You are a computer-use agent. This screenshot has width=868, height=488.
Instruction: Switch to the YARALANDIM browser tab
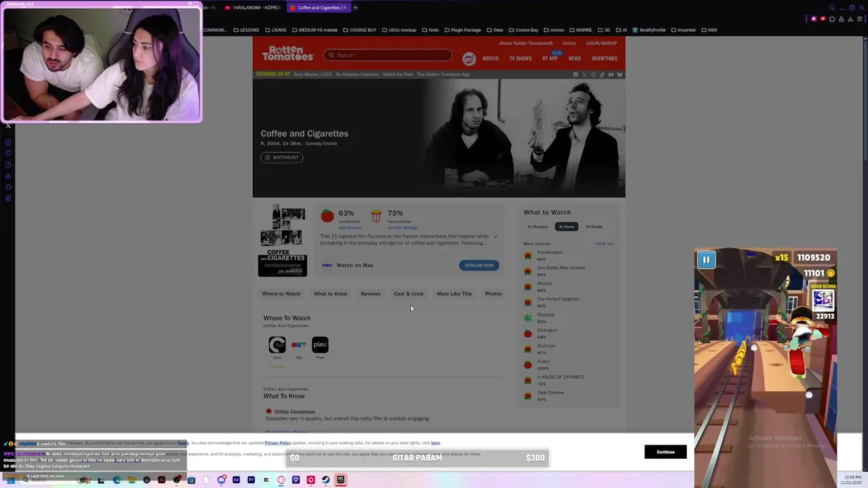[x=252, y=7]
